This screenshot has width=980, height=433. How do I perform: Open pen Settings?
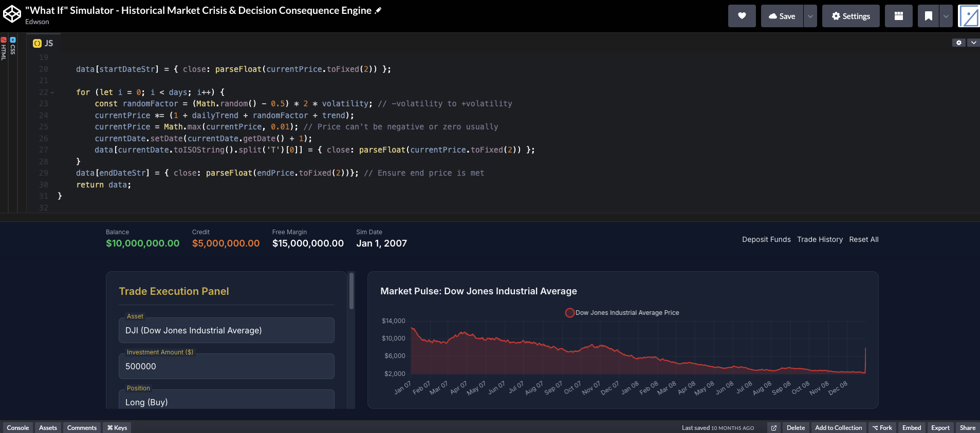coord(850,16)
